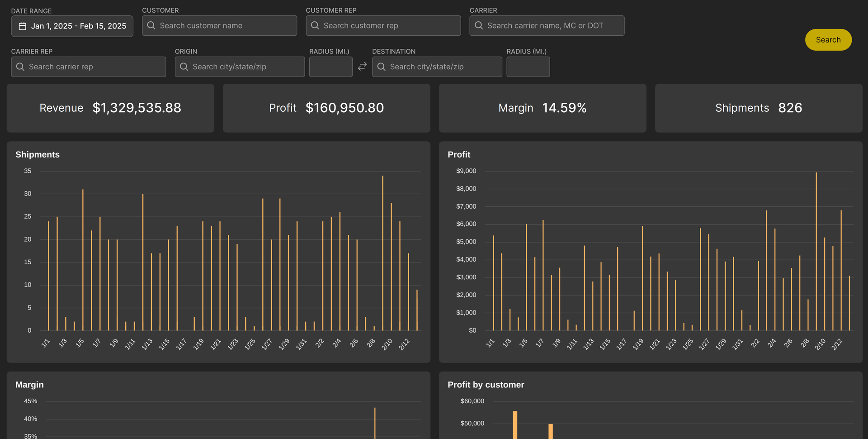The image size is (868, 439).
Task: Click the 35 y-axis label in Shipments chart
Action: 28,171
